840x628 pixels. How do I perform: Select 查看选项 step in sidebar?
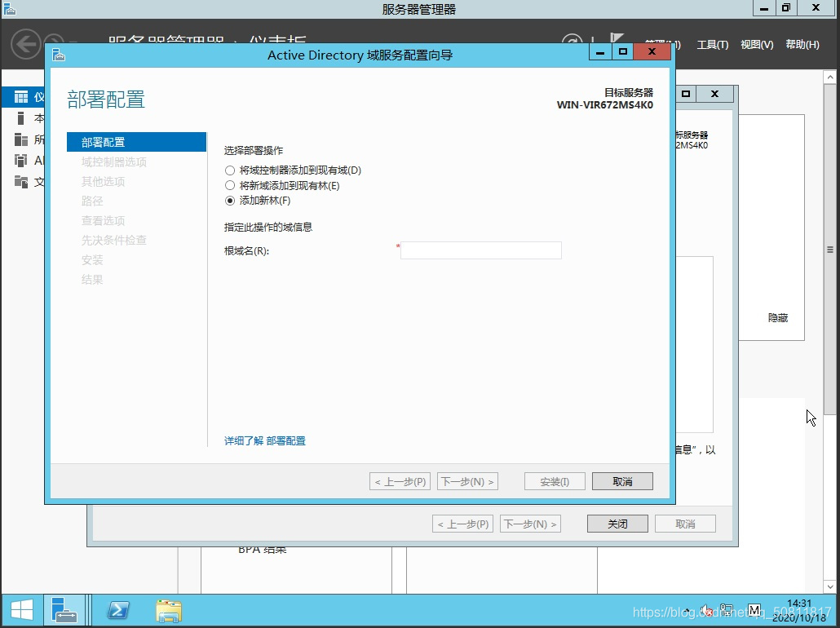coord(103,221)
